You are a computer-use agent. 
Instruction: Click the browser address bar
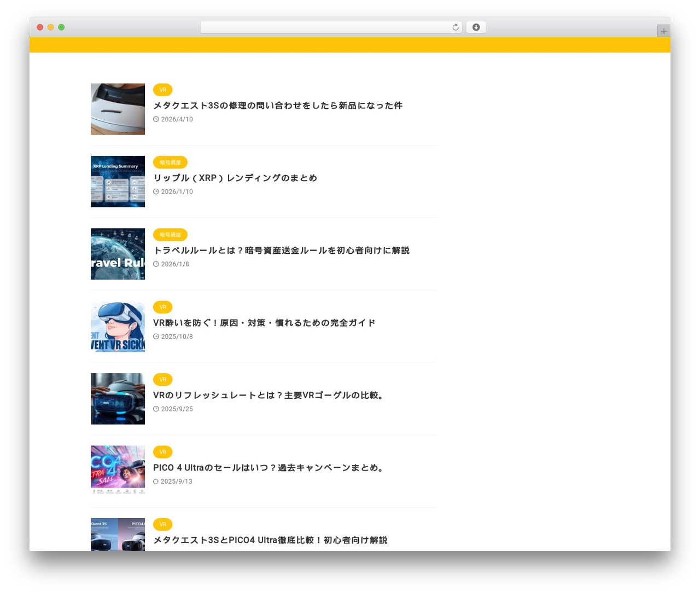tap(331, 27)
